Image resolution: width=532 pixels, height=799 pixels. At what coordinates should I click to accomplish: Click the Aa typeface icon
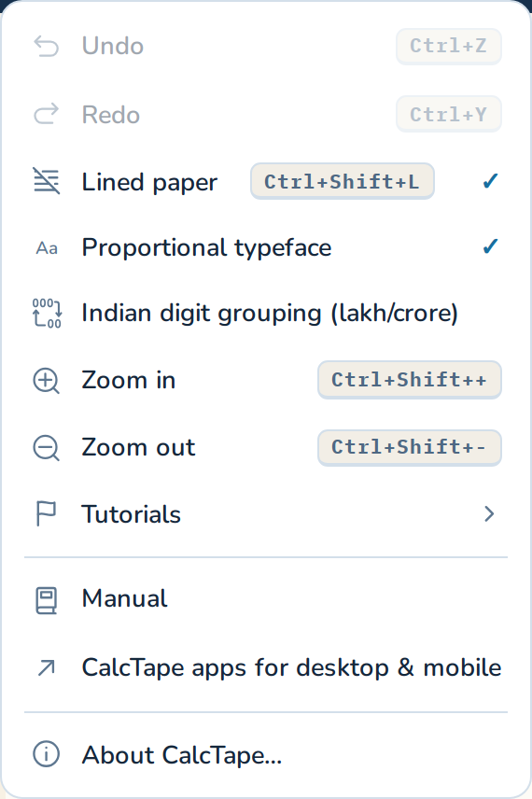(x=47, y=248)
